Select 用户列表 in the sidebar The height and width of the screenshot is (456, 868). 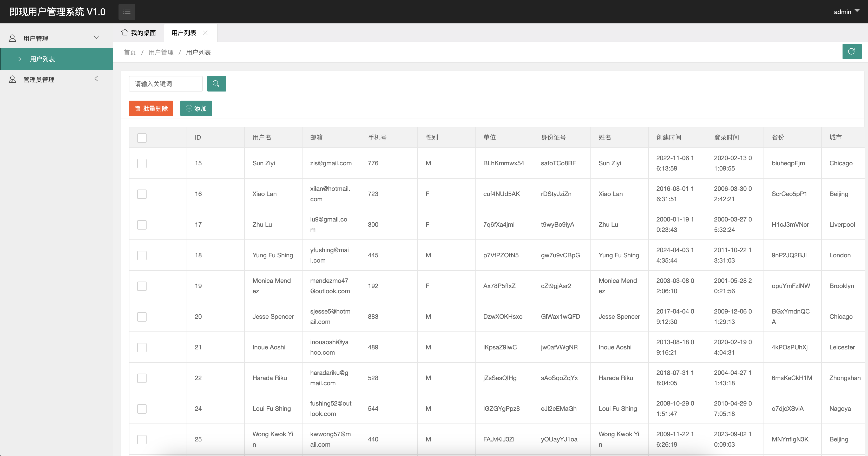(57, 59)
